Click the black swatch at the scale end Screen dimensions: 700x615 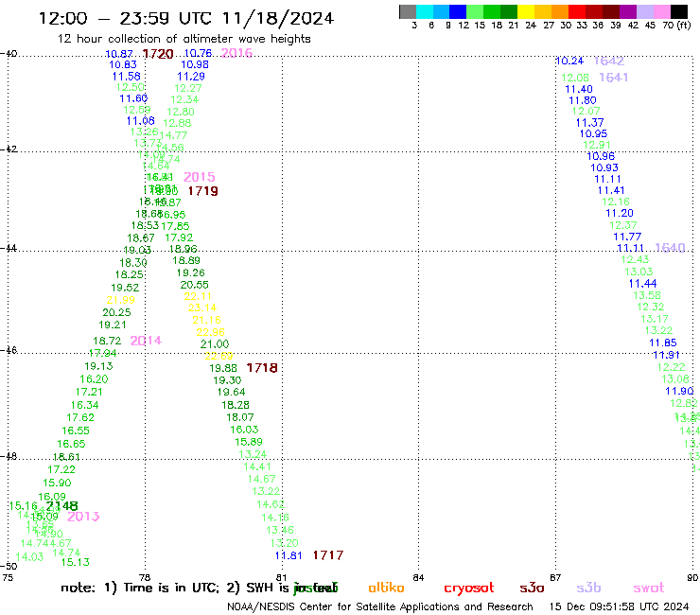(678, 11)
